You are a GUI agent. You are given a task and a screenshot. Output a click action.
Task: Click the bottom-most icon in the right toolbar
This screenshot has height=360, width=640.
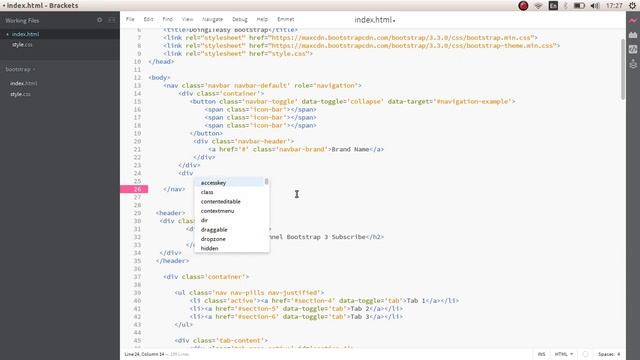click(633, 64)
